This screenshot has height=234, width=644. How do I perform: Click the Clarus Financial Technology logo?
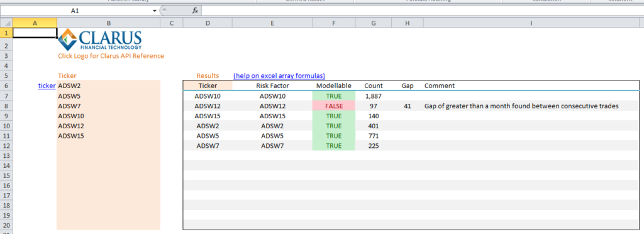click(100, 40)
